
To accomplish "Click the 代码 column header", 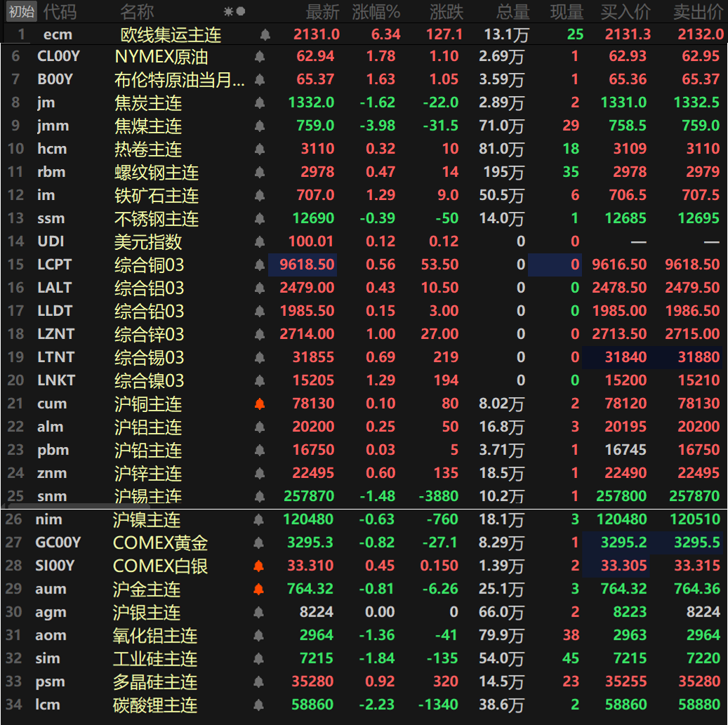I will 60,11.
